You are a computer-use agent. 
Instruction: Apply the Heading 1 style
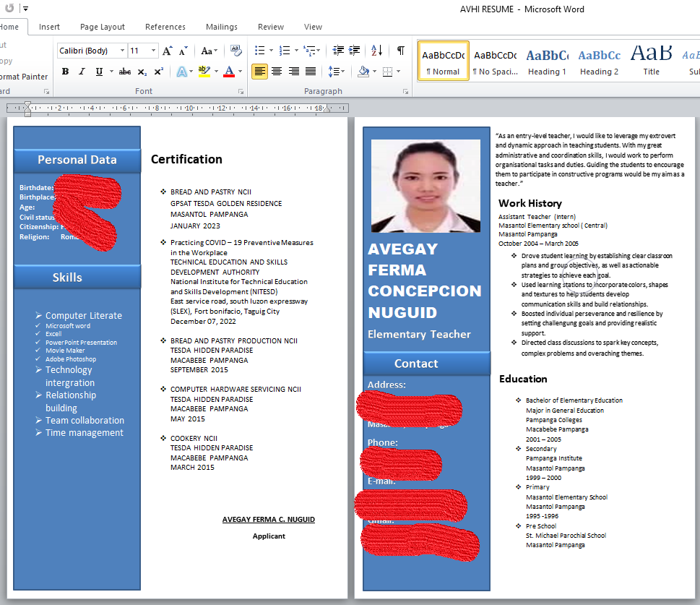pyautogui.click(x=547, y=61)
